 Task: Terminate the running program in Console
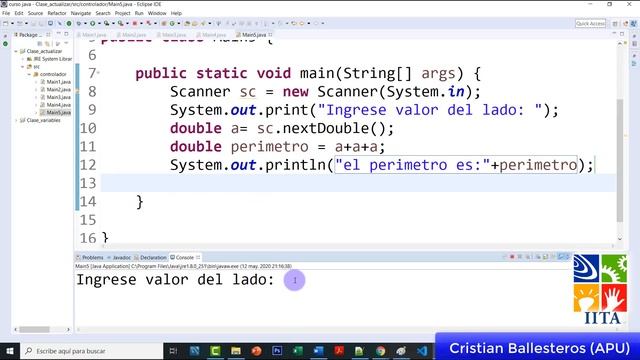(x=512, y=257)
